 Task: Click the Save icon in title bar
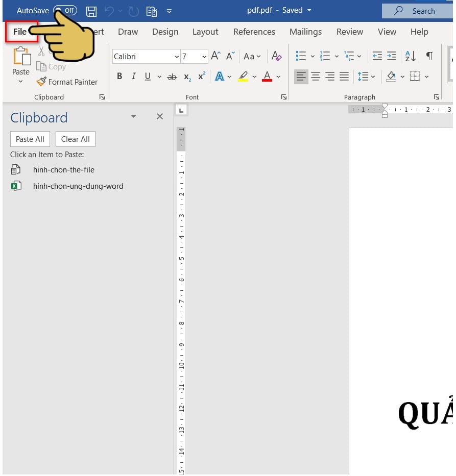coord(91,12)
